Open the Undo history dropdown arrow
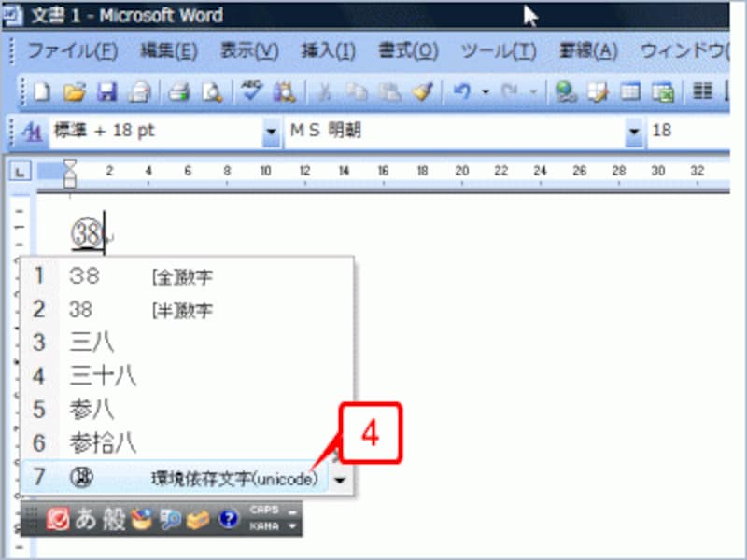The image size is (747, 560). tap(486, 91)
